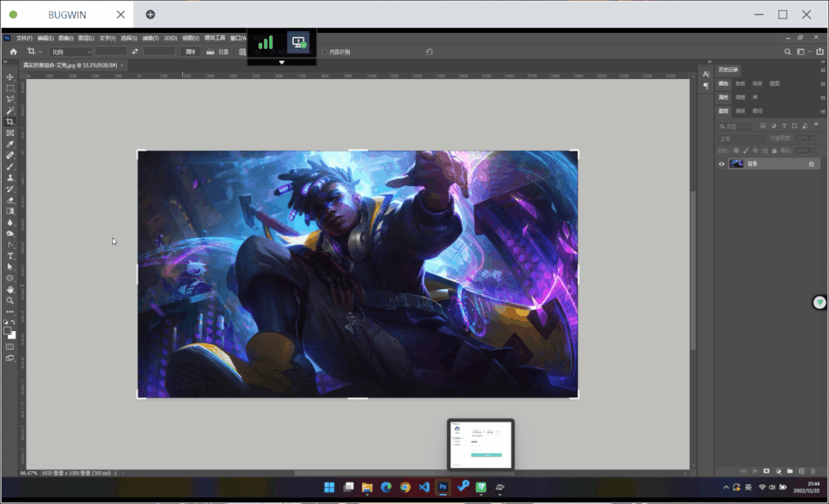
Task: Select the Horizontal Type tool
Action: point(10,256)
